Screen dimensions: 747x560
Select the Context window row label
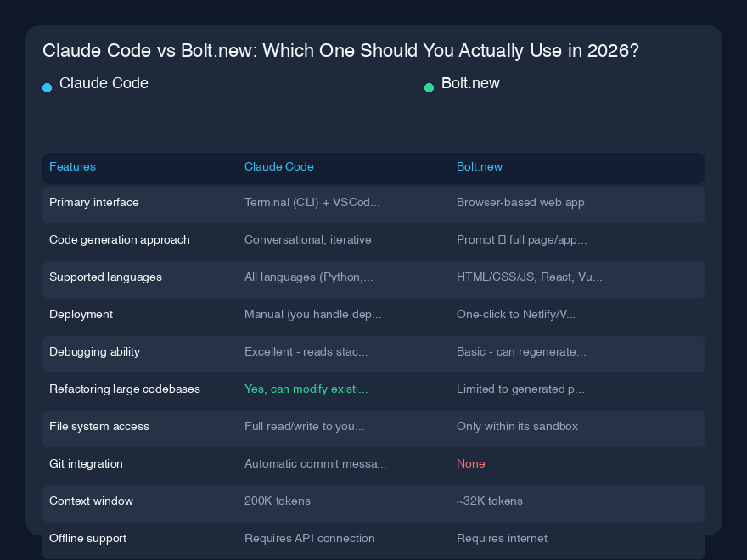point(92,501)
